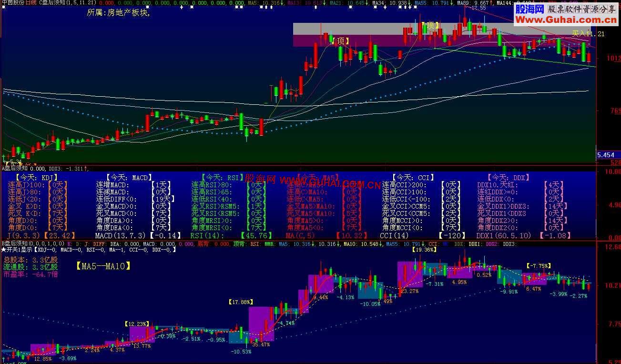Click the 【今天: DDX】 column header
This screenshot has width=621, height=364.
pos(508,177)
